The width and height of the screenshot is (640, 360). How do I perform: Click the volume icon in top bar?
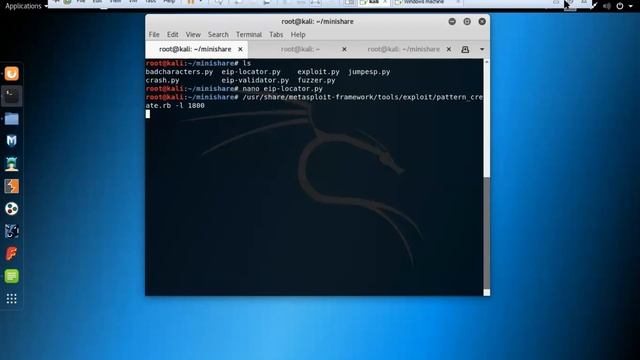607,6
